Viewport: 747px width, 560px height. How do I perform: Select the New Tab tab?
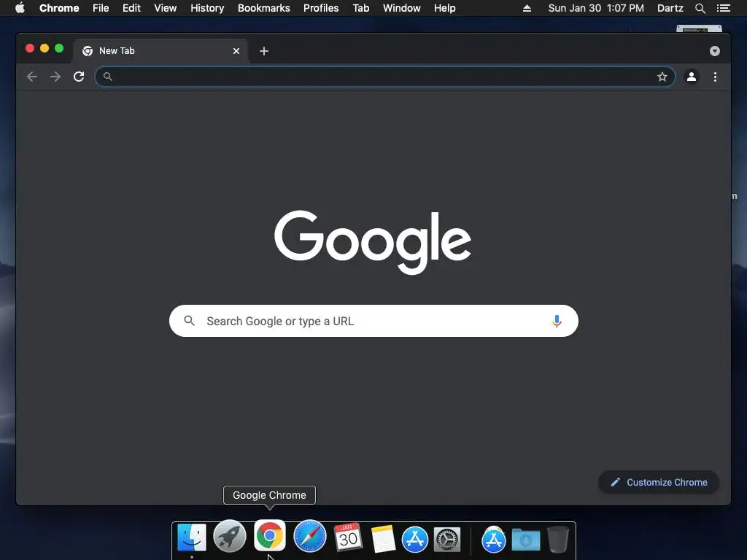(160, 51)
